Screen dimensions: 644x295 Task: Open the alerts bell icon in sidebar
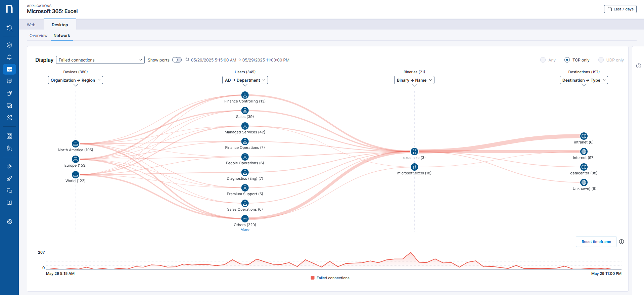coord(9,57)
